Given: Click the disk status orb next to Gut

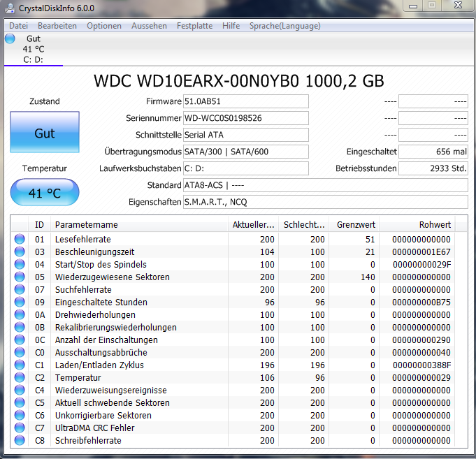Looking at the screenshot, I should [10, 38].
